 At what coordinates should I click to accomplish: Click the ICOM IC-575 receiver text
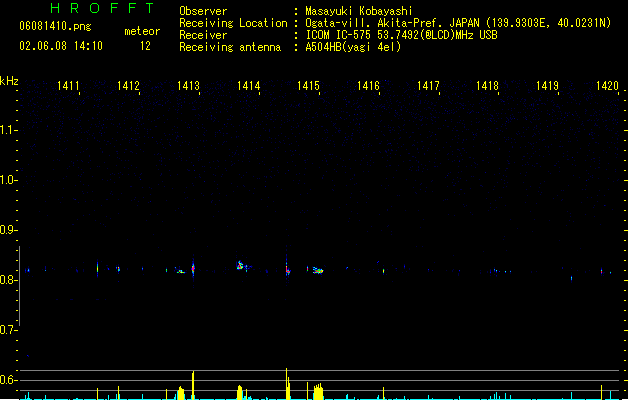402,35
